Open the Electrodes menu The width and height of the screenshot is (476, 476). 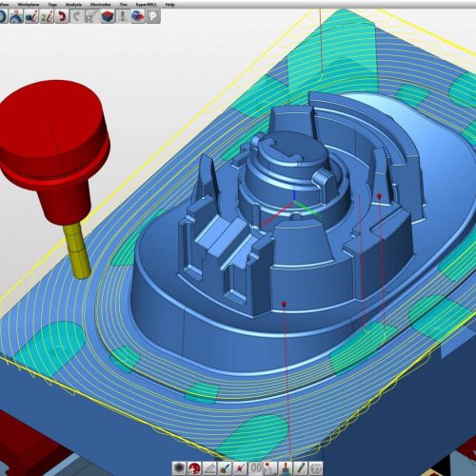[x=101, y=5]
